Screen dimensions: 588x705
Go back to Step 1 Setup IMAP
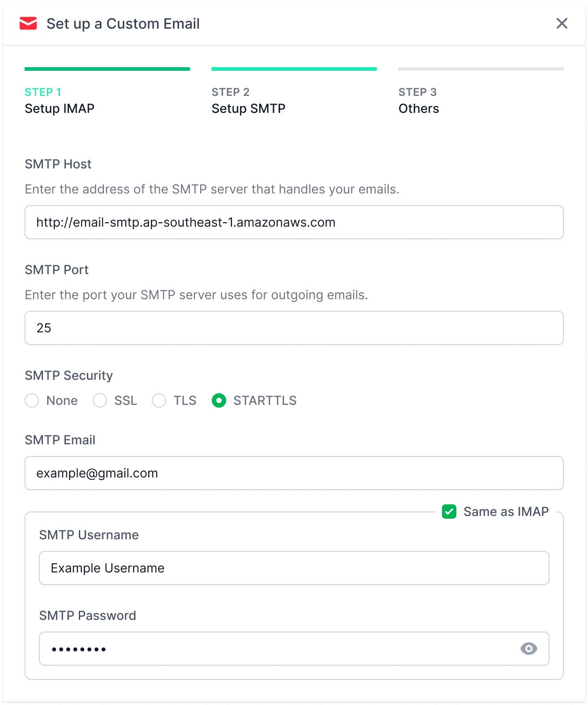point(59,101)
